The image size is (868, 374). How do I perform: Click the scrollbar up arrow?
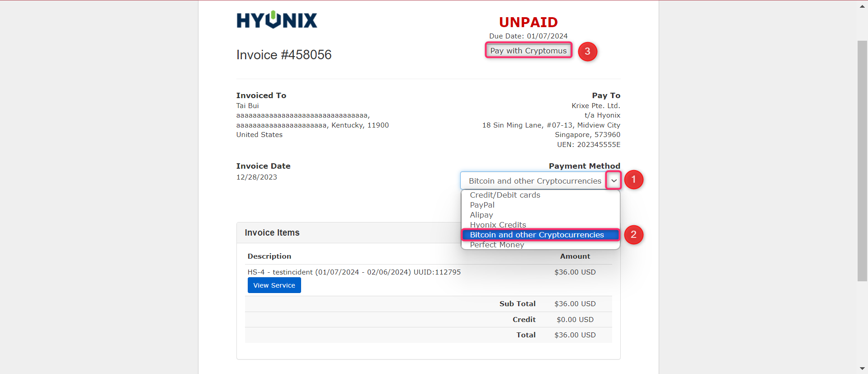click(862, 6)
